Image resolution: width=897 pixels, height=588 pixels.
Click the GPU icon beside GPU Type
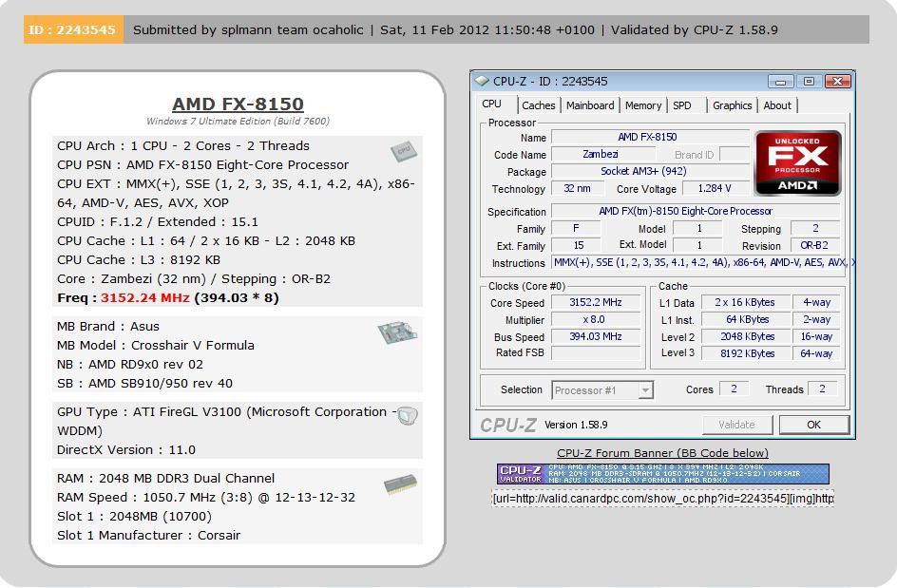tap(407, 416)
